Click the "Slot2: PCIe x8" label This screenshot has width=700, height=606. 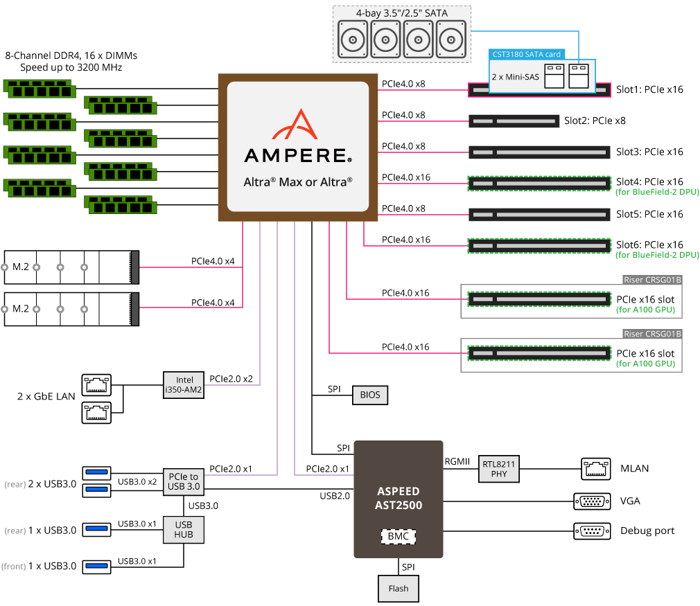[x=595, y=121]
